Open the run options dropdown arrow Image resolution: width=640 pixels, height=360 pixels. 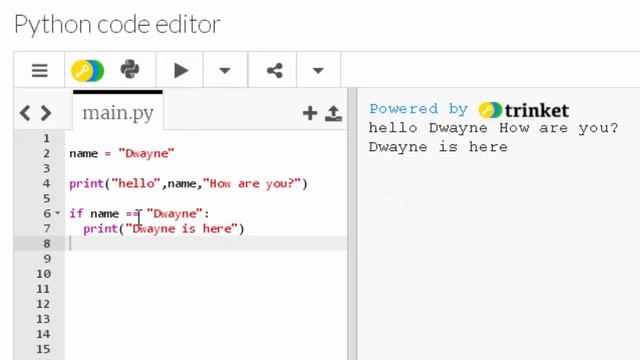click(x=224, y=70)
